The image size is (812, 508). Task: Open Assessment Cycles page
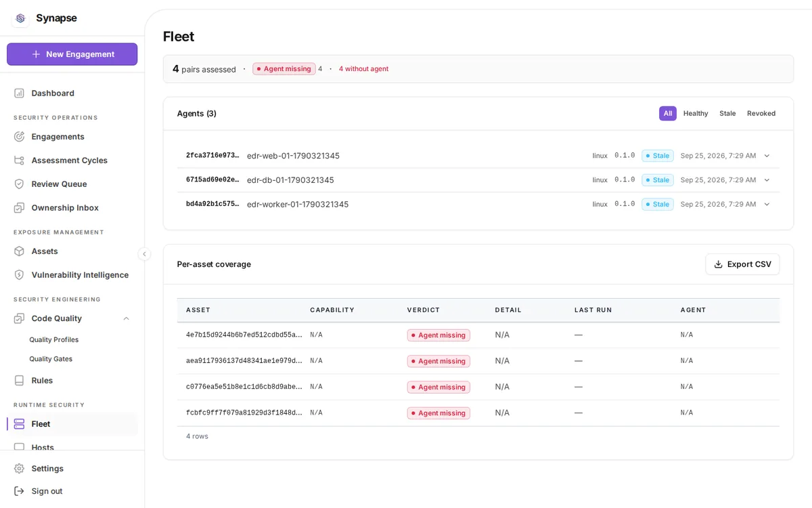72,160
